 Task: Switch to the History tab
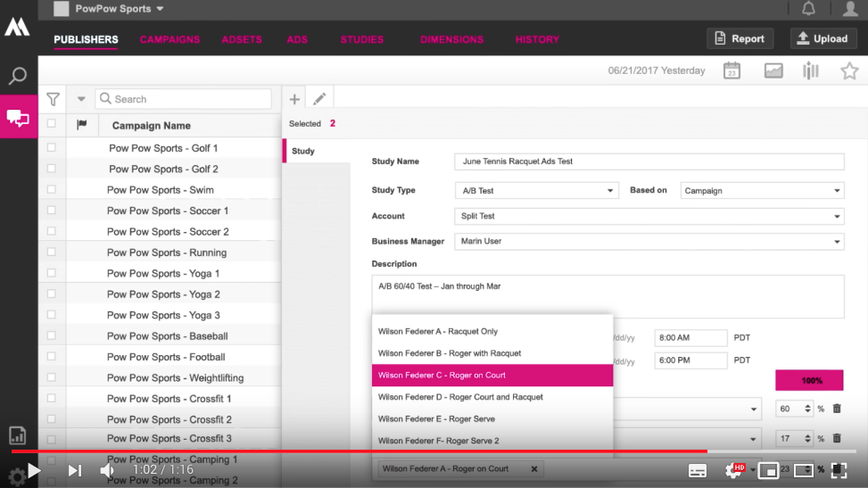538,39
